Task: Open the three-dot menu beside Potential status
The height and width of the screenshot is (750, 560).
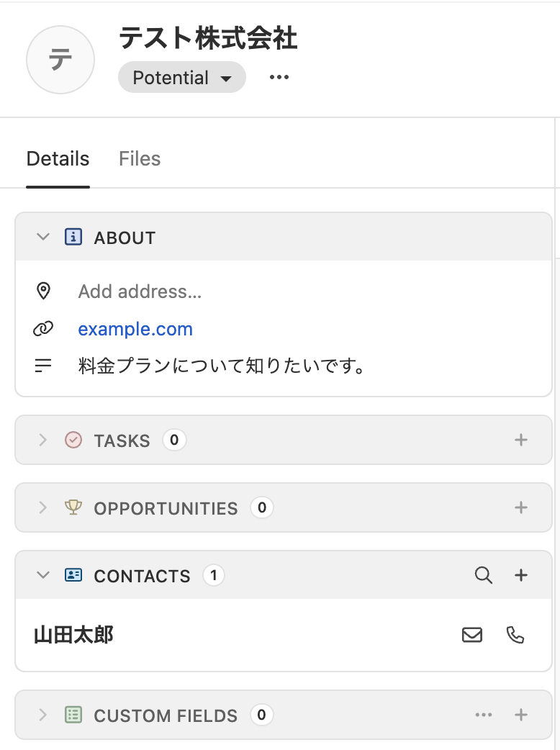Action: point(279,78)
